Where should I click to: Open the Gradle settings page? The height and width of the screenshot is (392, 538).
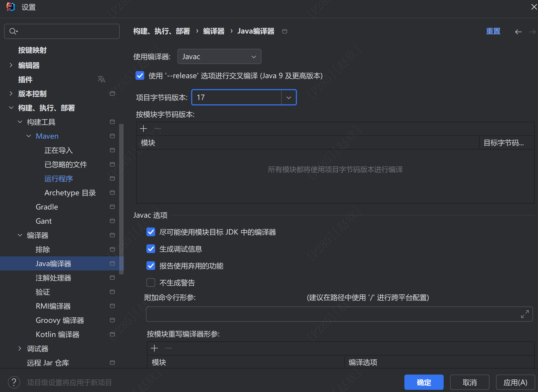click(x=47, y=207)
